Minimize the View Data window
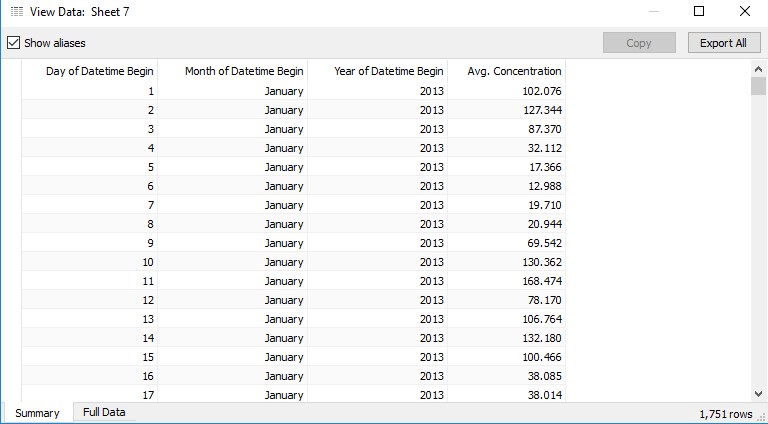Image resolution: width=768 pixels, height=424 pixels. [x=654, y=11]
